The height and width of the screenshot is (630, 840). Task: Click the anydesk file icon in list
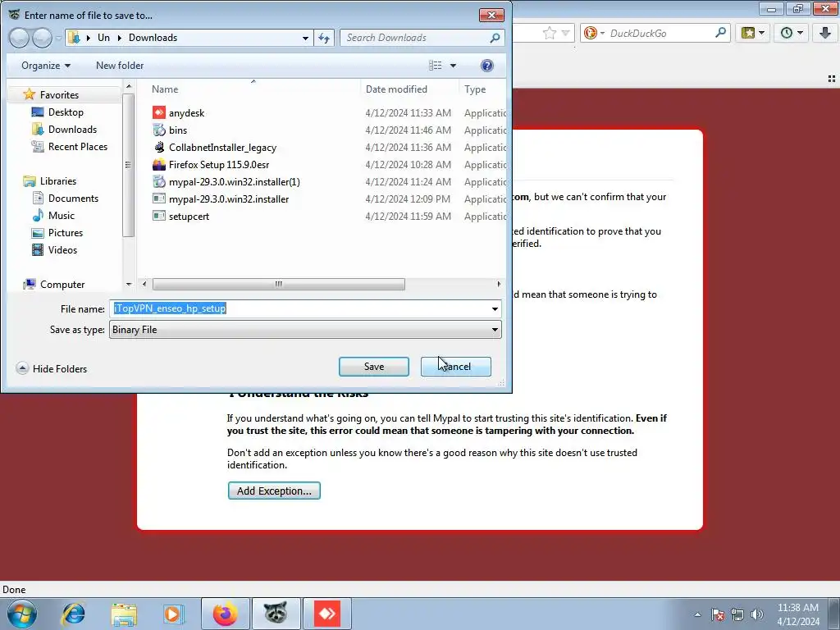[x=159, y=112]
